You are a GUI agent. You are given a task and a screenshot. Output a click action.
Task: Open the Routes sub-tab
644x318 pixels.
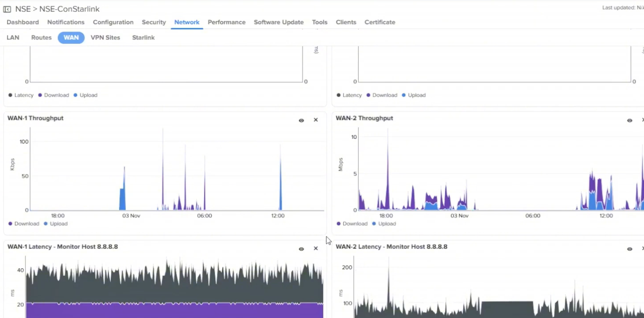pyautogui.click(x=41, y=38)
